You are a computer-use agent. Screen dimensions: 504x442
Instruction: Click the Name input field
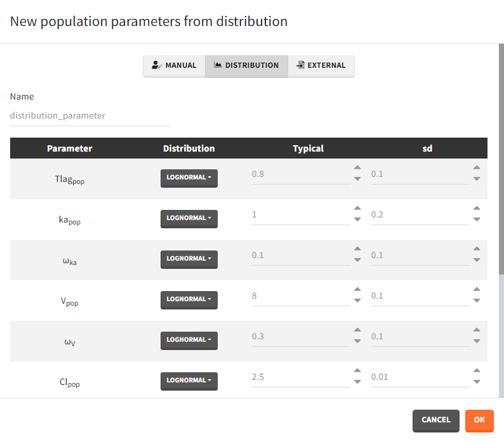[x=90, y=116]
